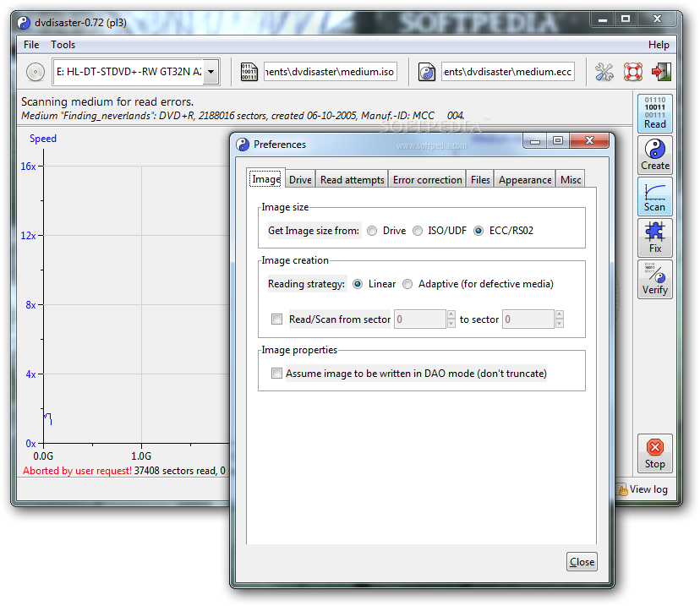Choose Adaptive reading strategy for defective media

coord(407,284)
